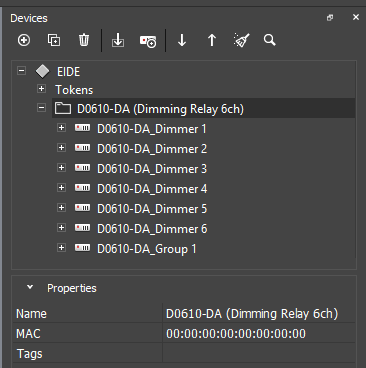Click the Devices panel title
366x368 pixels.
pos(29,18)
